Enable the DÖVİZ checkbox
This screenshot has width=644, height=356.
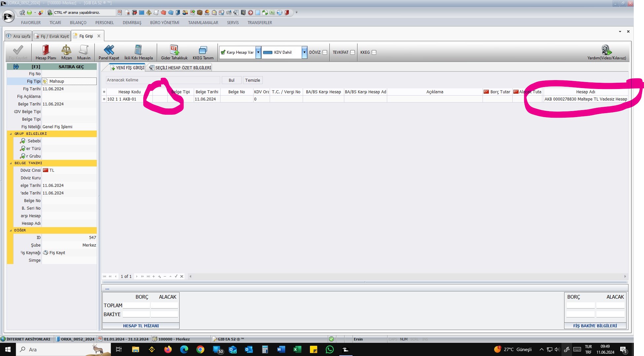325,52
